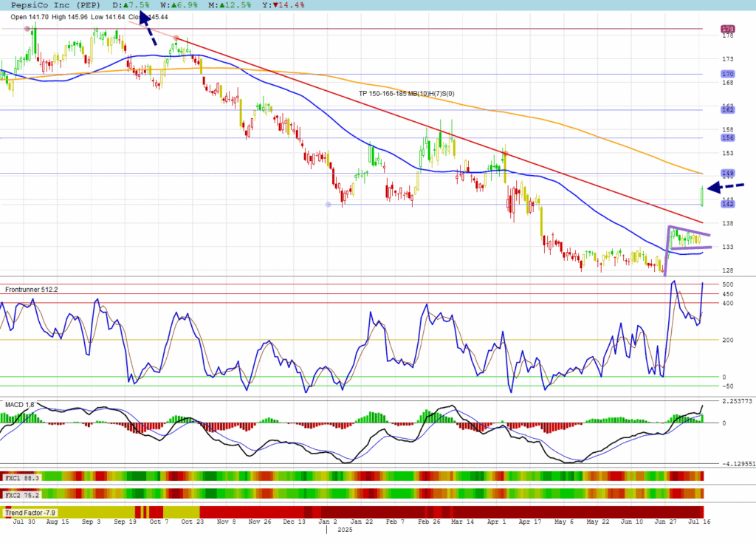Click the Sep 3 date label
Screen dimensions: 756x543
tap(91, 522)
